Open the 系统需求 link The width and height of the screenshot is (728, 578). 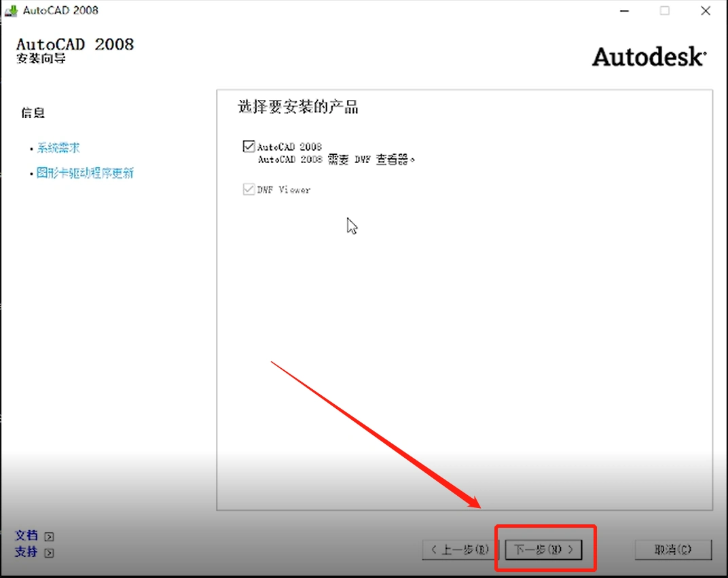(x=58, y=147)
